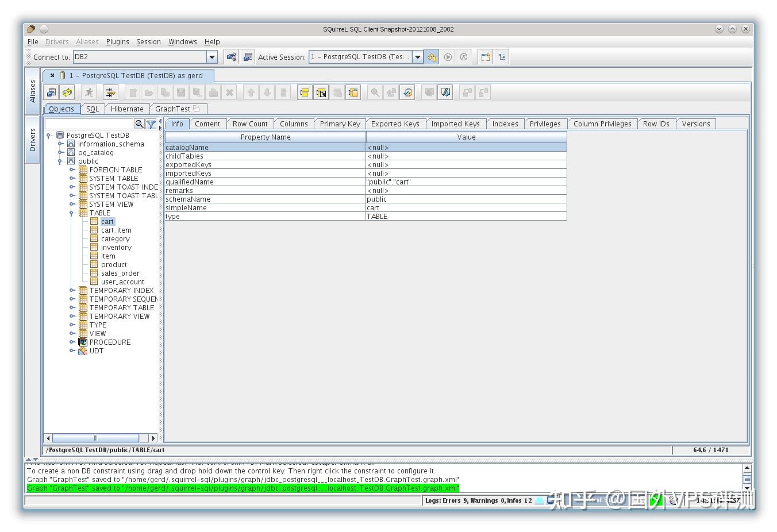
Task: Open Session Properties via first toolbar icon
Action: click(x=50, y=92)
